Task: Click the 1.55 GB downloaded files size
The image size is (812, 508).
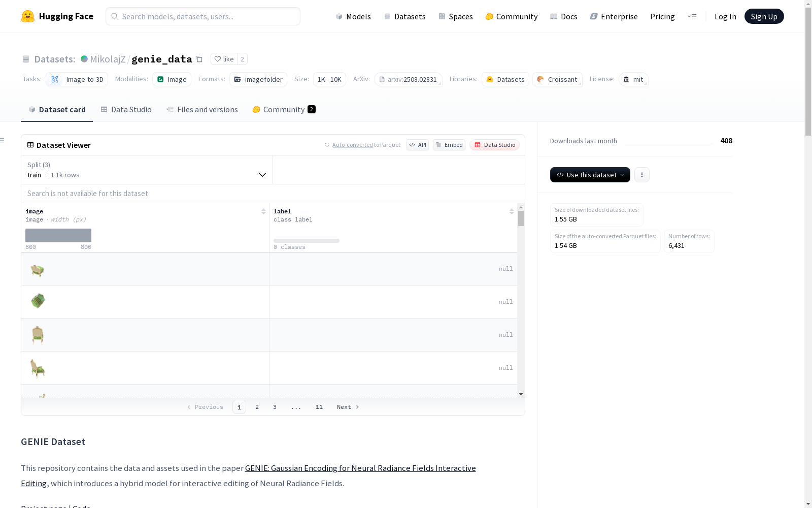Action: [x=566, y=219]
